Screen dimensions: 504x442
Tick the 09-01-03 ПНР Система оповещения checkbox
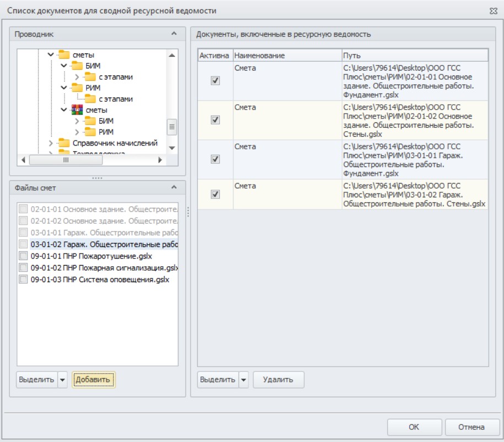[23, 279]
